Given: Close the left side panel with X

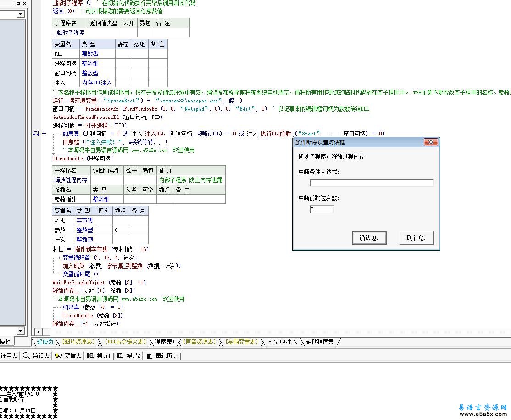Looking at the screenshot, I should pos(24,3).
